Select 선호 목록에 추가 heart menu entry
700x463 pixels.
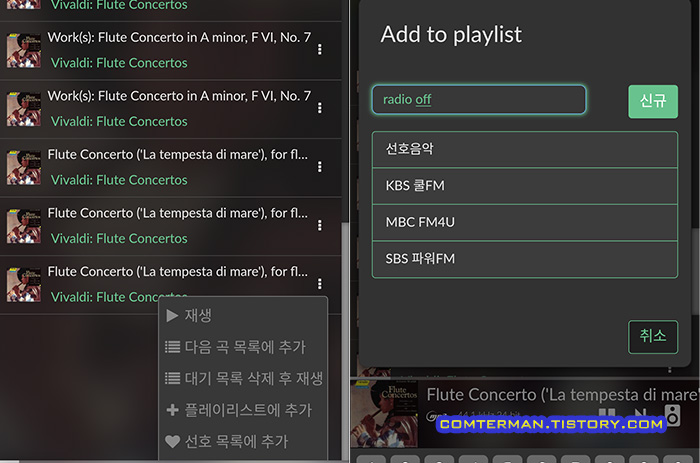pos(244,442)
